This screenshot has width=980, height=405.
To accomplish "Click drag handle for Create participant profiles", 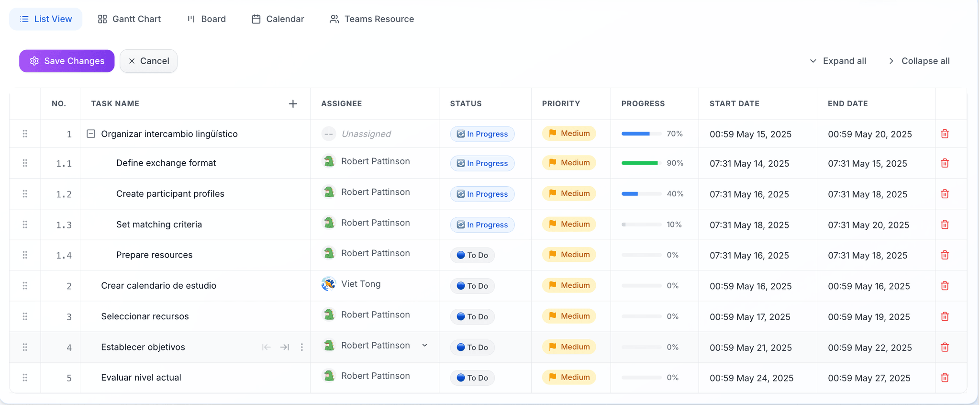I will (x=25, y=194).
